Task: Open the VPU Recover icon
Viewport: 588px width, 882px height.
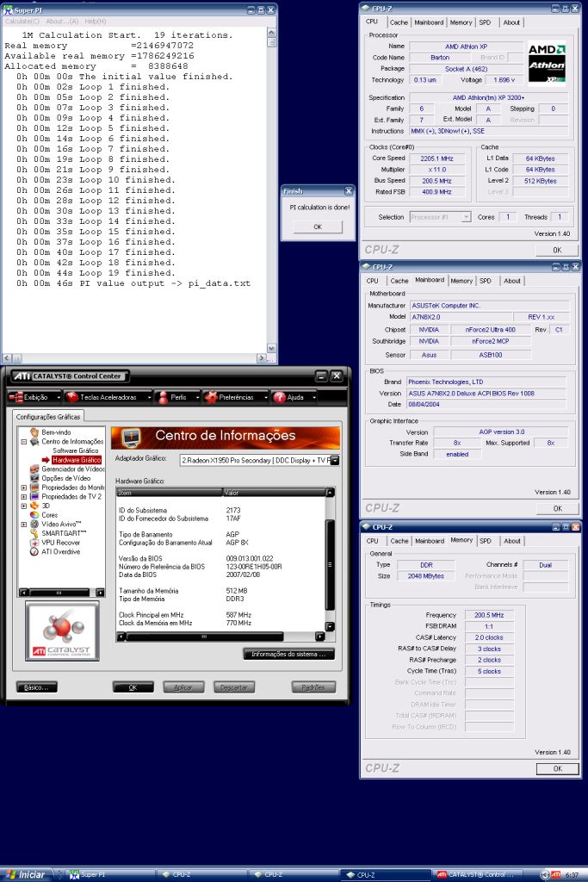Action: coord(34,543)
